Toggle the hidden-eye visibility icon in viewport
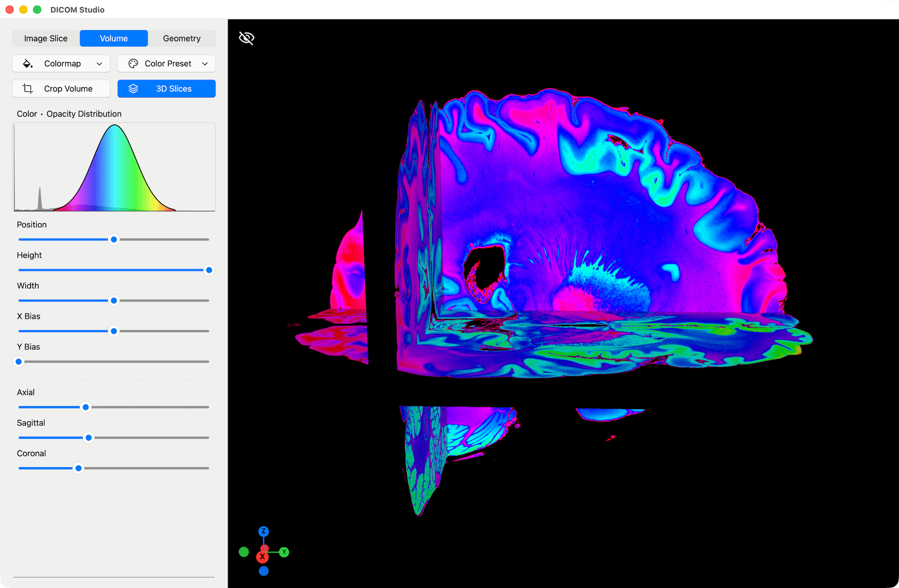 tap(246, 38)
